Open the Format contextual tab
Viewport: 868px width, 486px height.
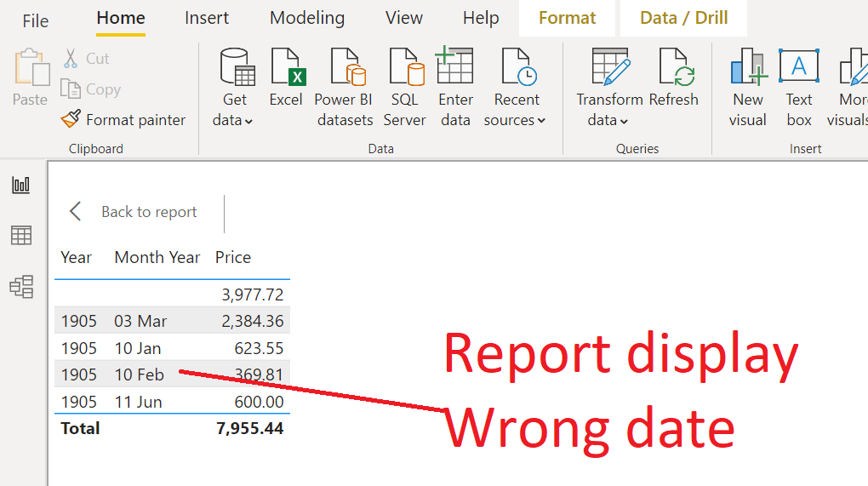567,18
